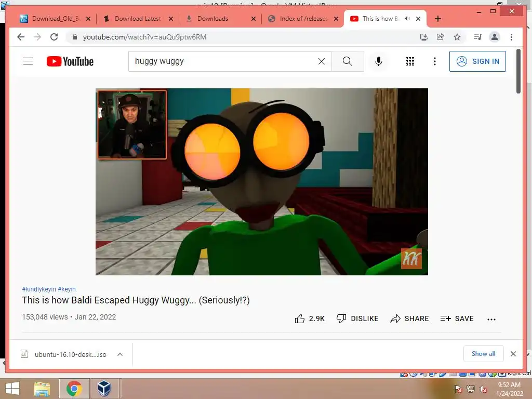This screenshot has height=399, width=532.
Task: Click the muted volume tray icon
Action: pos(483,390)
